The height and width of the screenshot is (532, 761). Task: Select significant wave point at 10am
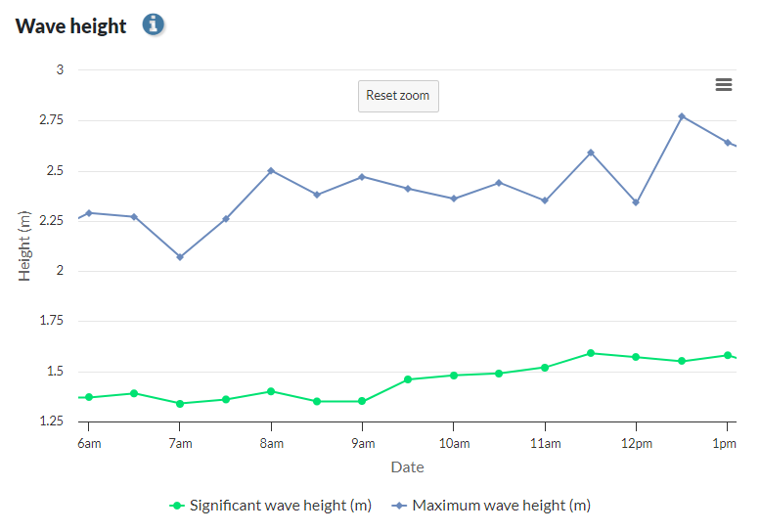[x=454, y=375]
